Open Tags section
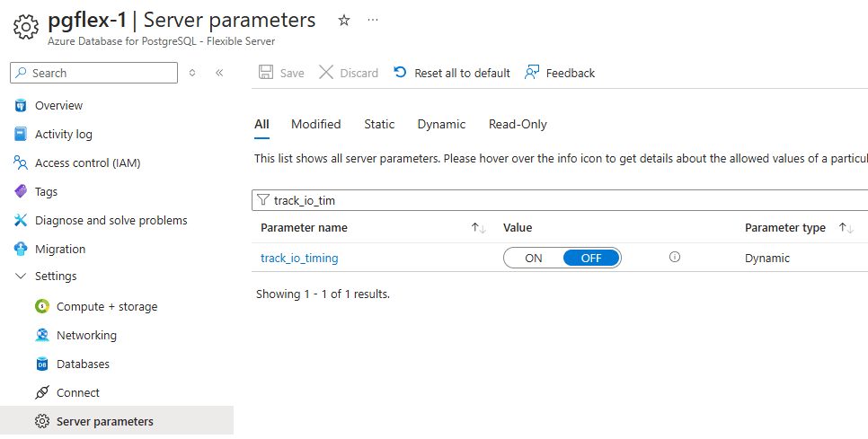 [x=46, y=192]
